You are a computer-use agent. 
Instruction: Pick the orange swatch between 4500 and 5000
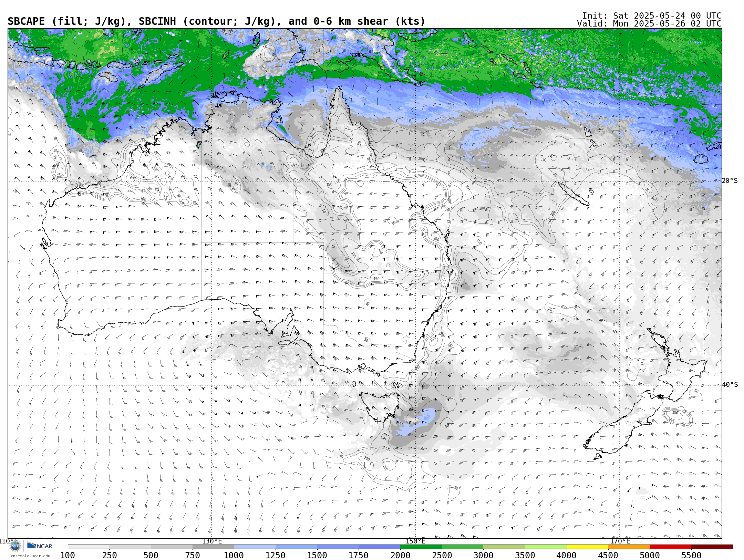(x=629, y=547)
